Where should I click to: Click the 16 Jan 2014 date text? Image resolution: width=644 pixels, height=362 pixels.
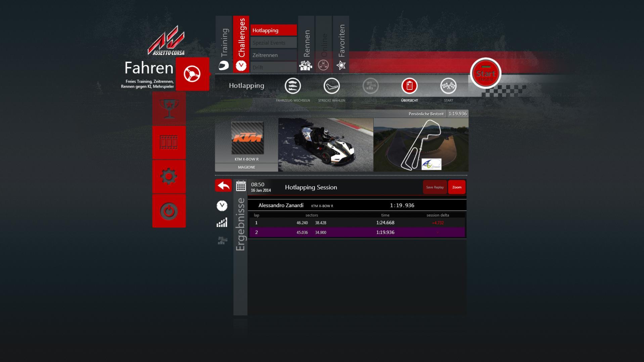(261, 190)
